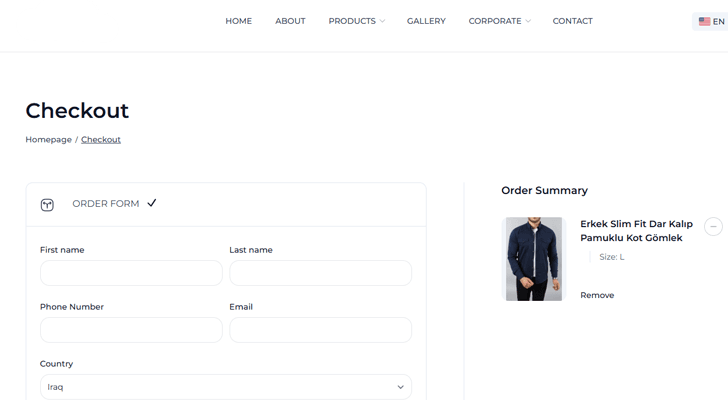
Task: Navigate to the CONTACT page
Action: [572, 21]
